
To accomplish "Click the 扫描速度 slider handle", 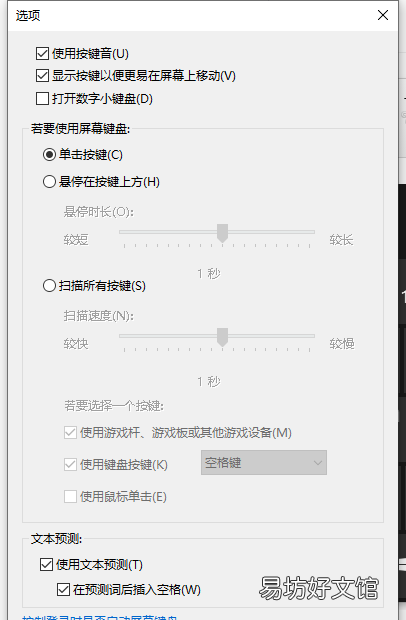I will (223, 337).
